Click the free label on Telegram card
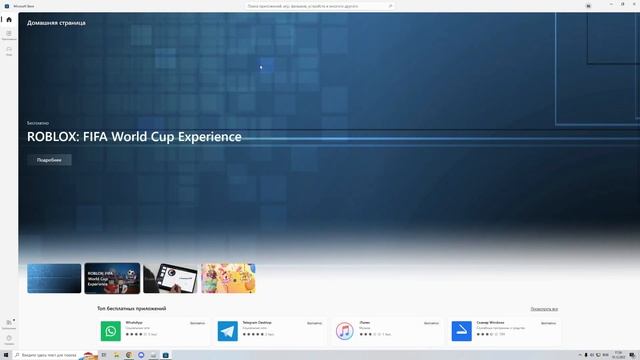This screenshot has height=360, width=640. pos(314,323)
